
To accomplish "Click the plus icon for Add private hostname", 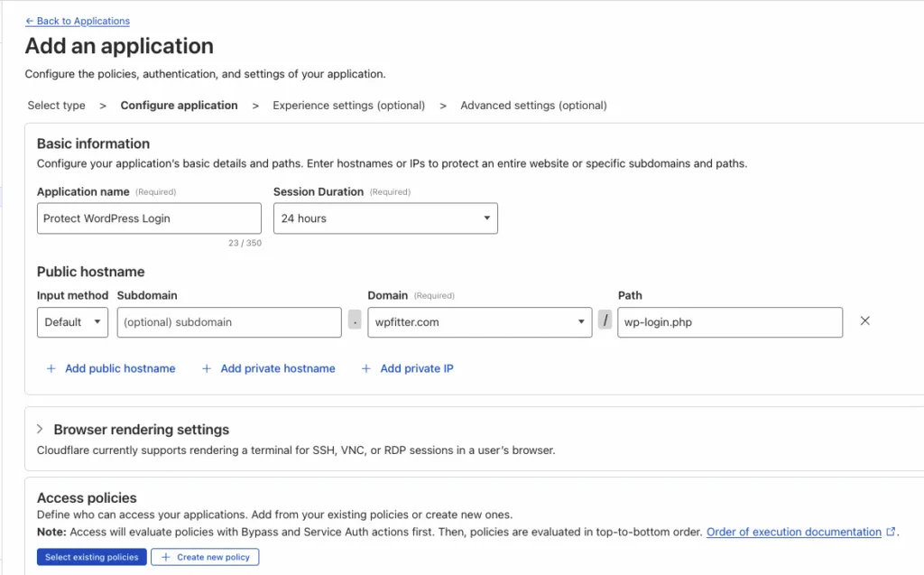I will [x=205, y=368].
